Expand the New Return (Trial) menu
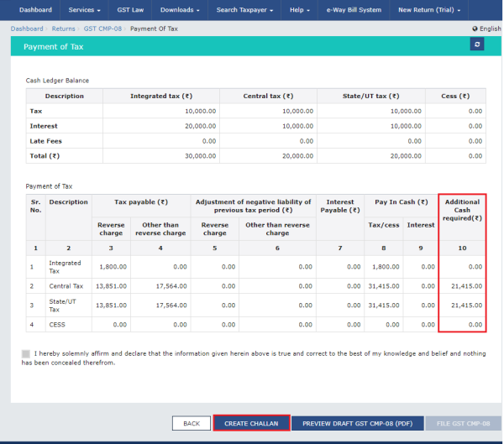Screen dimensions: 504x444 click(x=428, y=10)
